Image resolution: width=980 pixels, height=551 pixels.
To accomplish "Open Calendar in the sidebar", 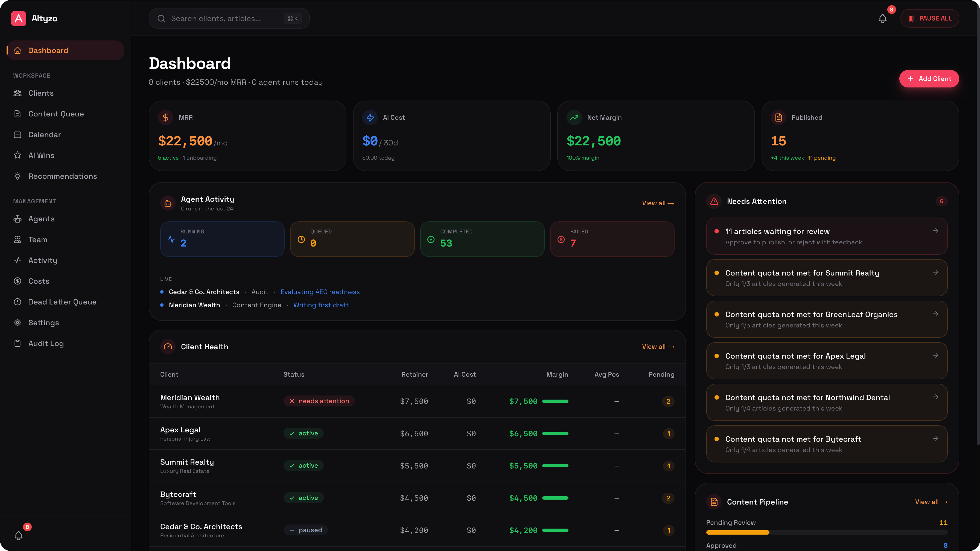I will [65, 135].
